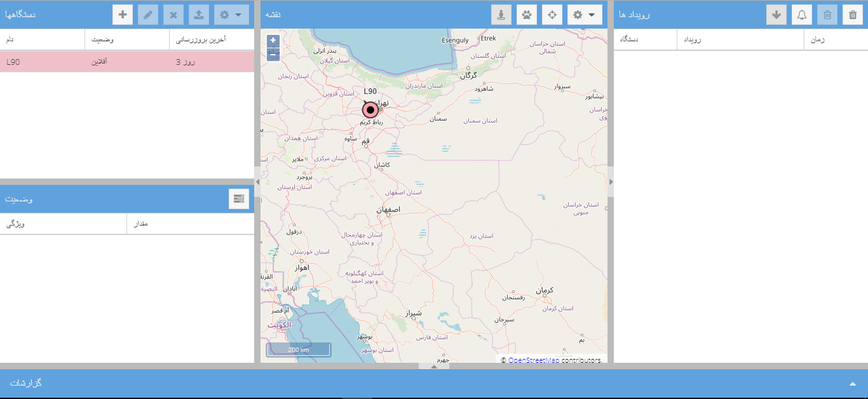This screenshot has width=868, height=399.
Task: Remove the selected device with the X icon
Action: [x=173, y=15]
